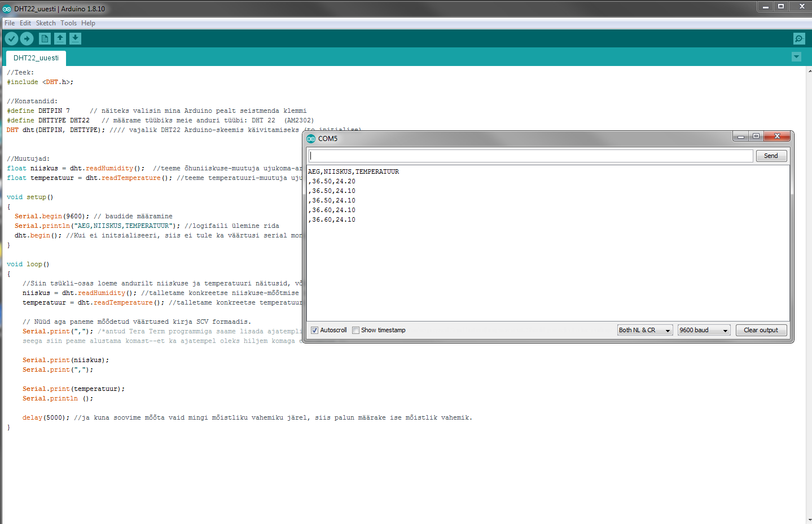Screen dimensions: 812x524
Task: Click the Open sketch up-arrow icon
Action: tap(60, 38)
